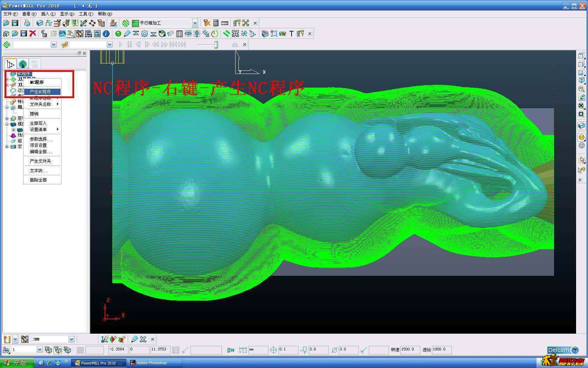The height and width of the screenshot is (368, 588).
Task: Click the save project floppy icon
Action: pos(15,23)
